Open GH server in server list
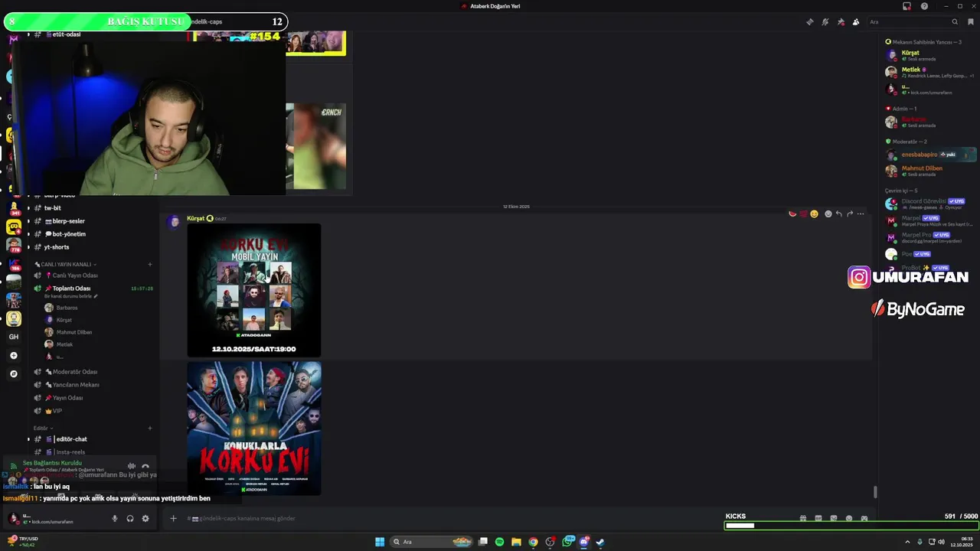 coord(14,337)
